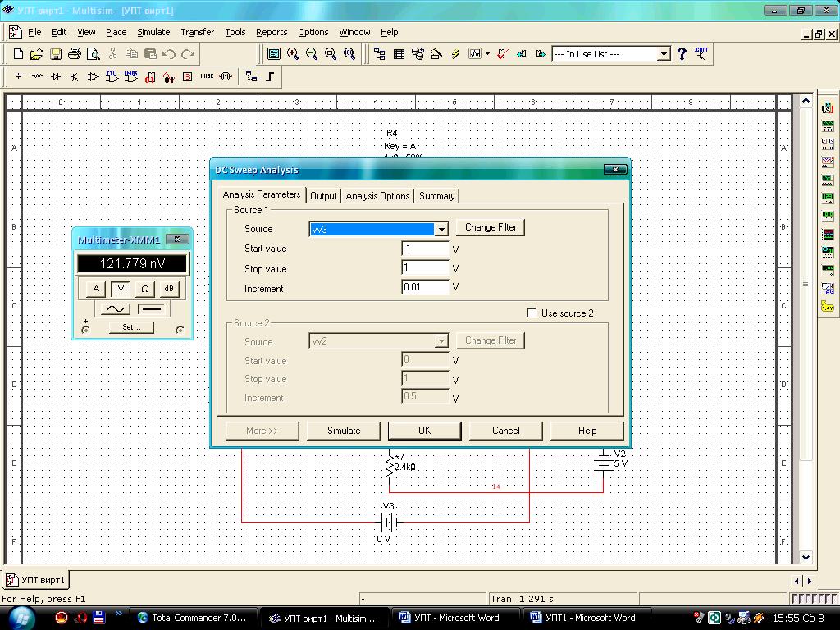Viewport: 840px width, 630px height.
Task: Click Change Filter for Source 1
Action: 491,227
